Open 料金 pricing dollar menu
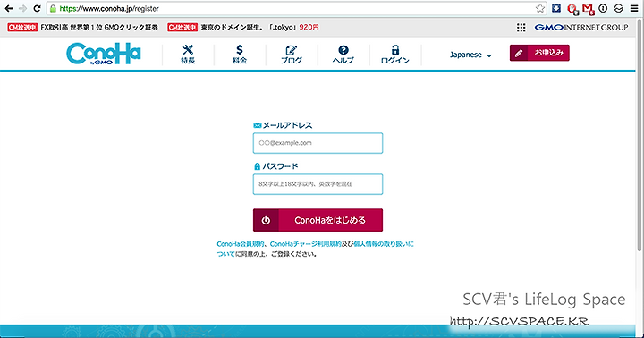This screenshot has width=644, height=338. point(240,55)
